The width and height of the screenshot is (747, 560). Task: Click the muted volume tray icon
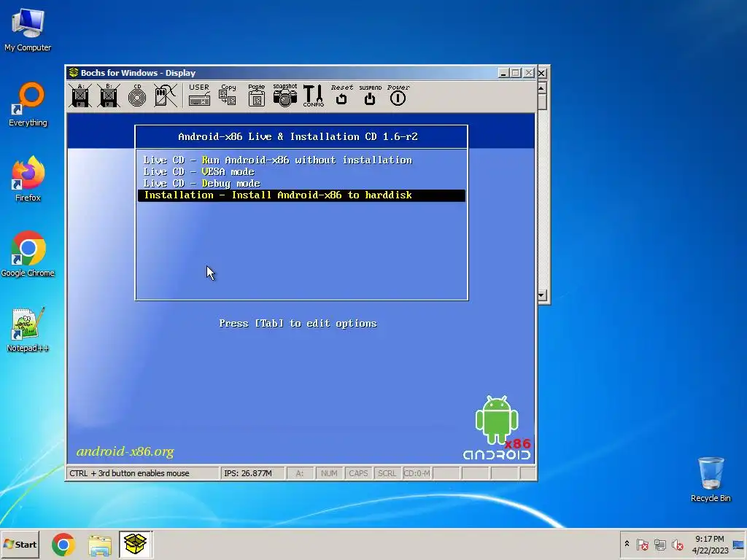(x=677, y=544)
